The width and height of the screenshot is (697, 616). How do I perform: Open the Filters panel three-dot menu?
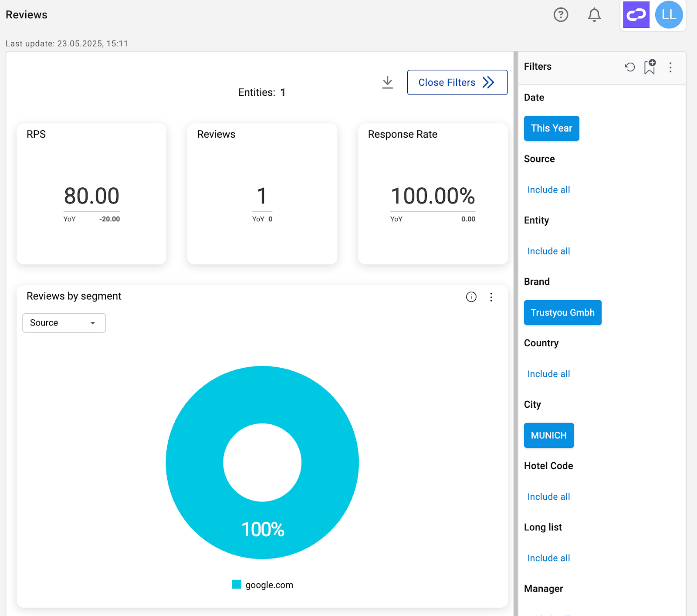[670, 67]
